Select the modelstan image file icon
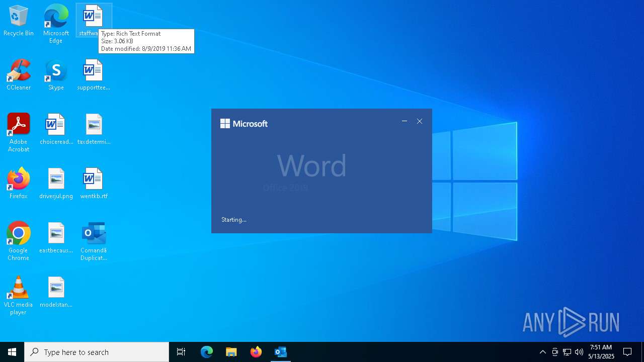Viewport: 644px width, 362px height. pyautogui.click(x=56, y=292)
